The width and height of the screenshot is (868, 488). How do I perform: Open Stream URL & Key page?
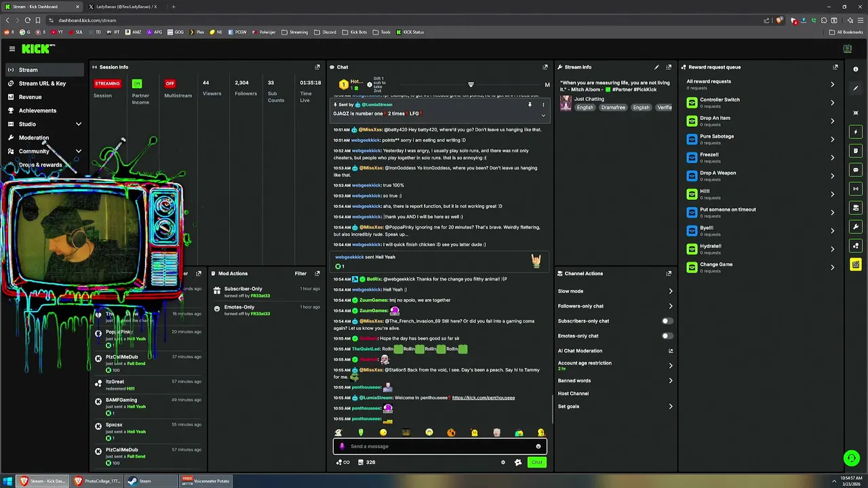(x=45, y=83)
